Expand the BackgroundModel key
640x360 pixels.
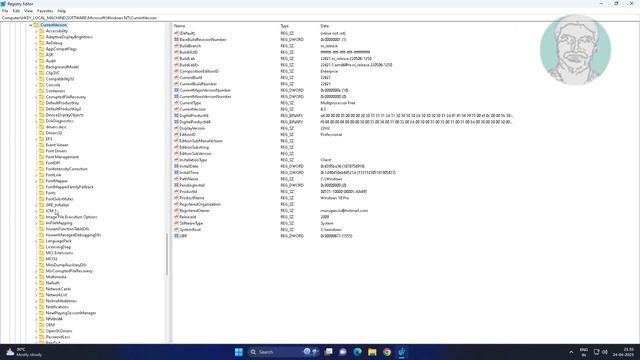tap(36, 67)
